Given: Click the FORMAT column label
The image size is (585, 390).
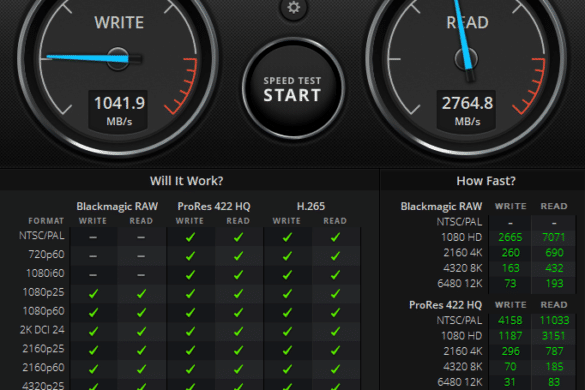Looking at the screenshot, I should [46, 221].
